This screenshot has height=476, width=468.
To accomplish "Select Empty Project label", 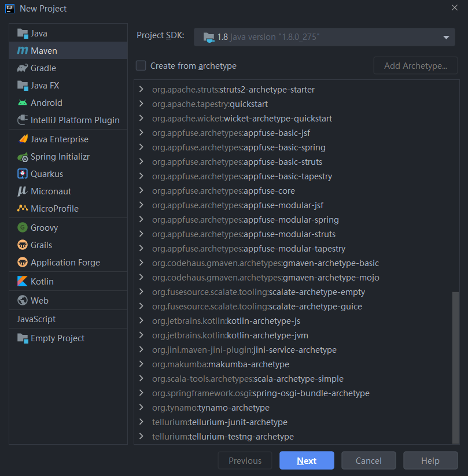I will tap(57, 338).
